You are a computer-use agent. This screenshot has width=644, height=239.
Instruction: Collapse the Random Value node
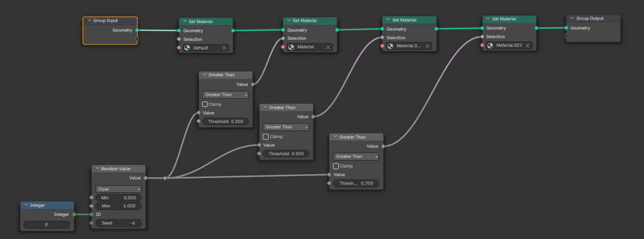click(x=98, y=169)
